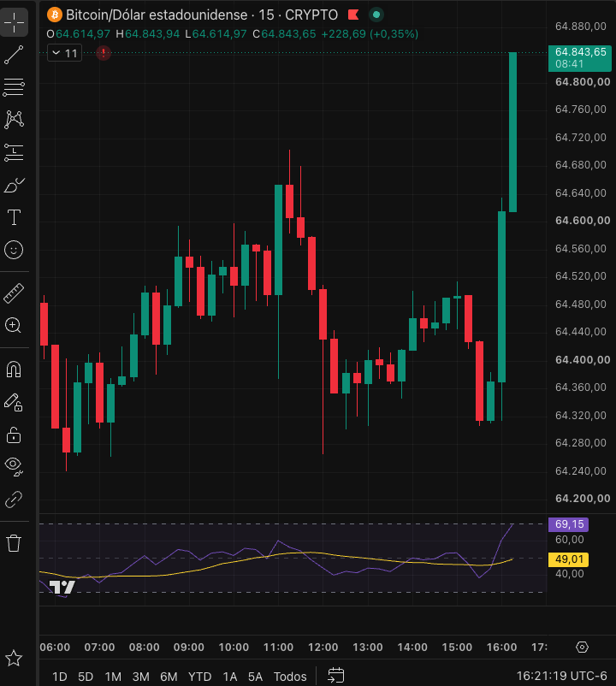Set range to 1A
This screenshot has height=686, width=616.
click(x=229, y=677)
